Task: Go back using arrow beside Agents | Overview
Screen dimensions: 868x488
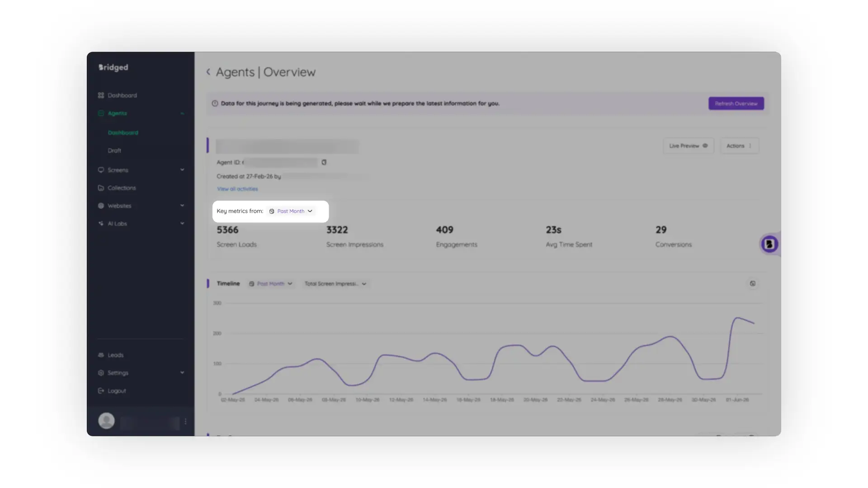Action: (208, 72)
